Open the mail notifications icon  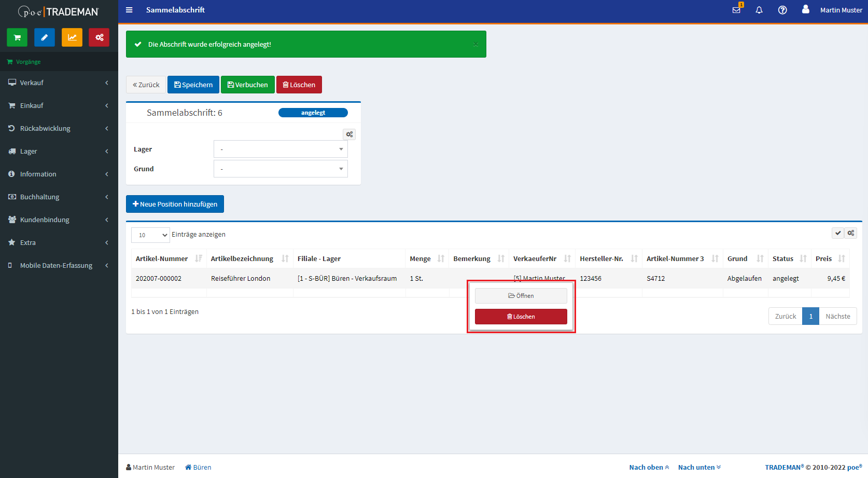click(736, 10)
